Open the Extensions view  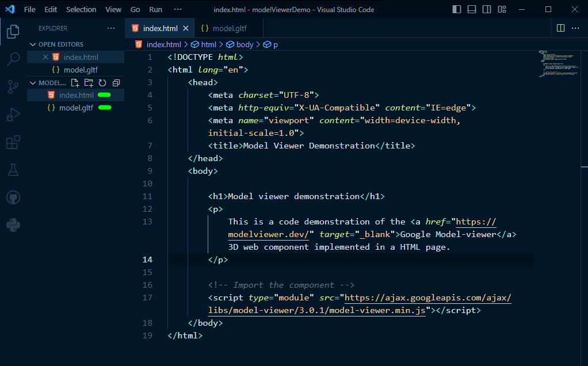13,142
